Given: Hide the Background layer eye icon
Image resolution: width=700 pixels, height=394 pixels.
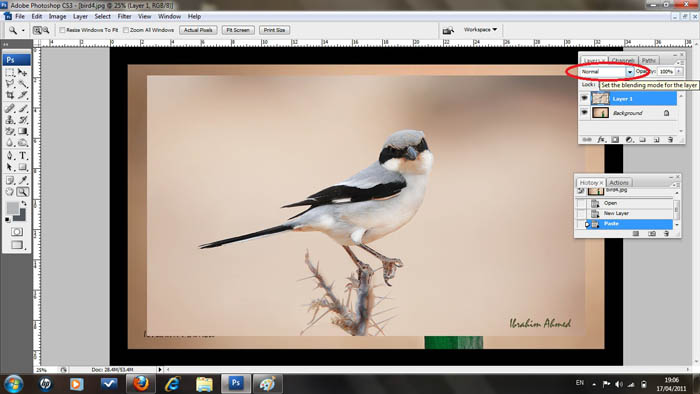Looking at the screenshot, I should pyautogui.click(x=584, y=112).
